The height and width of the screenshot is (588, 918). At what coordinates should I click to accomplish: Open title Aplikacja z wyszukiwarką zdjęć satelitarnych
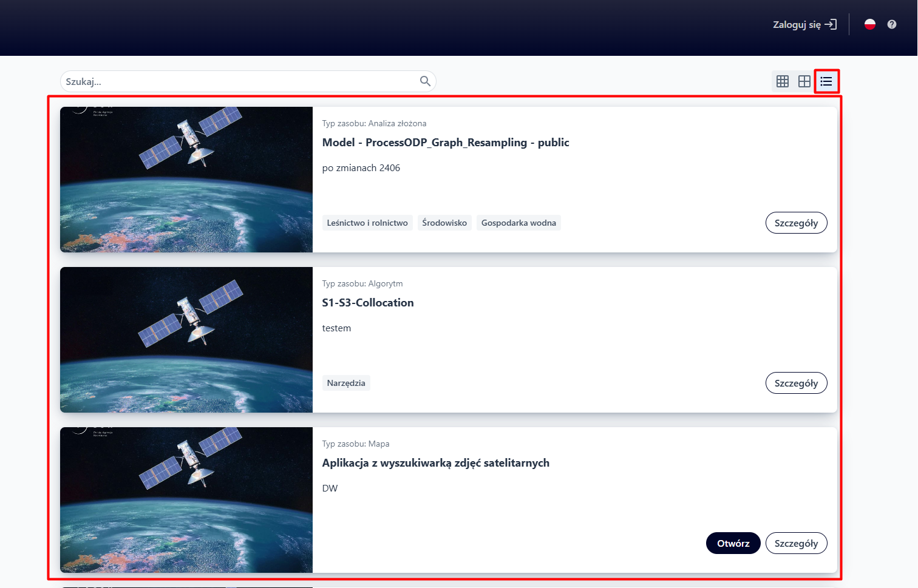tap(436, 463)
